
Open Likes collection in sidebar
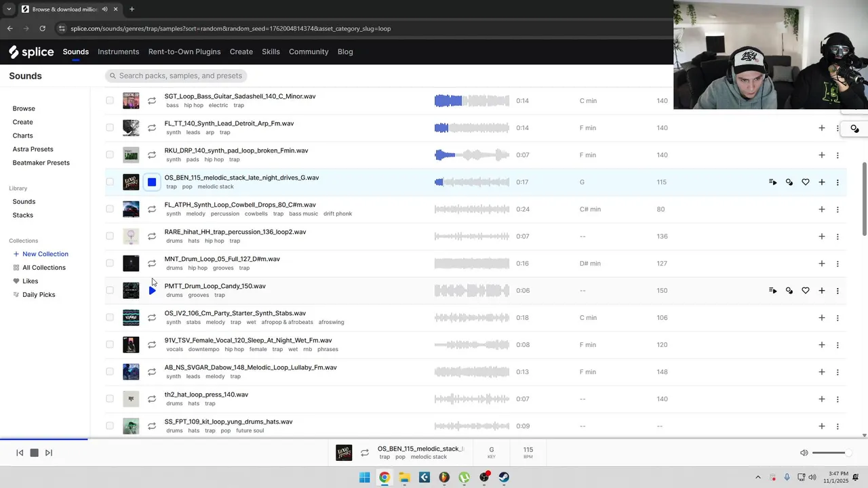[26, 281]
